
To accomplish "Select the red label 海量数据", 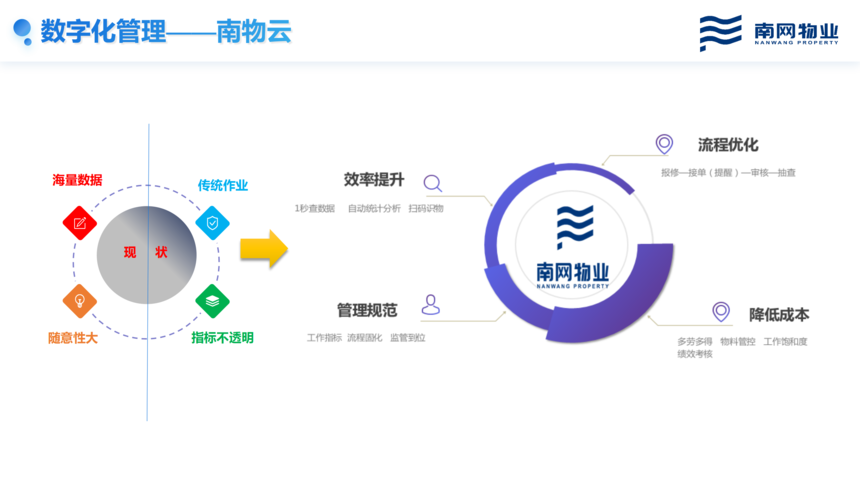I will point(77,180).
